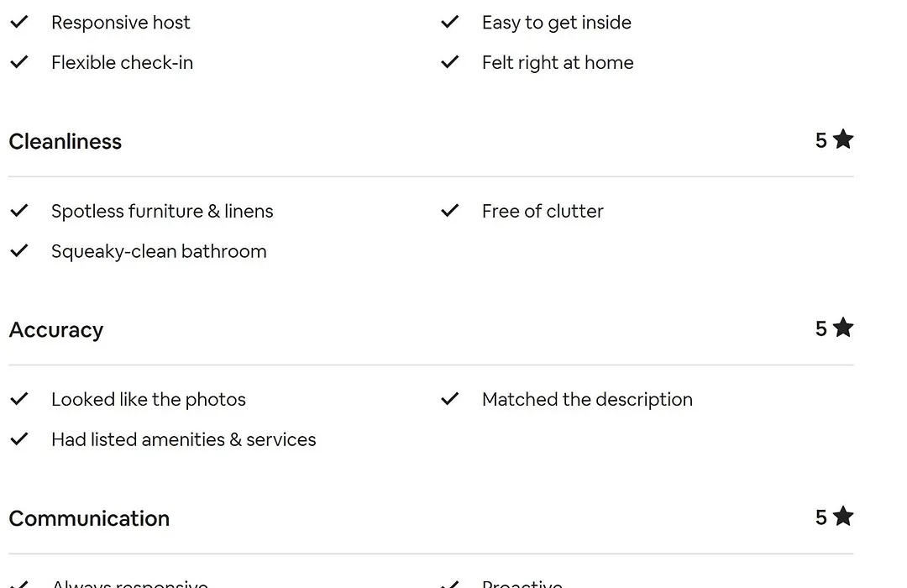The height and width of the screenshot is (588, 907).
Task: Click checkmark by Had listed amenities & services
Action: point(19,439)
